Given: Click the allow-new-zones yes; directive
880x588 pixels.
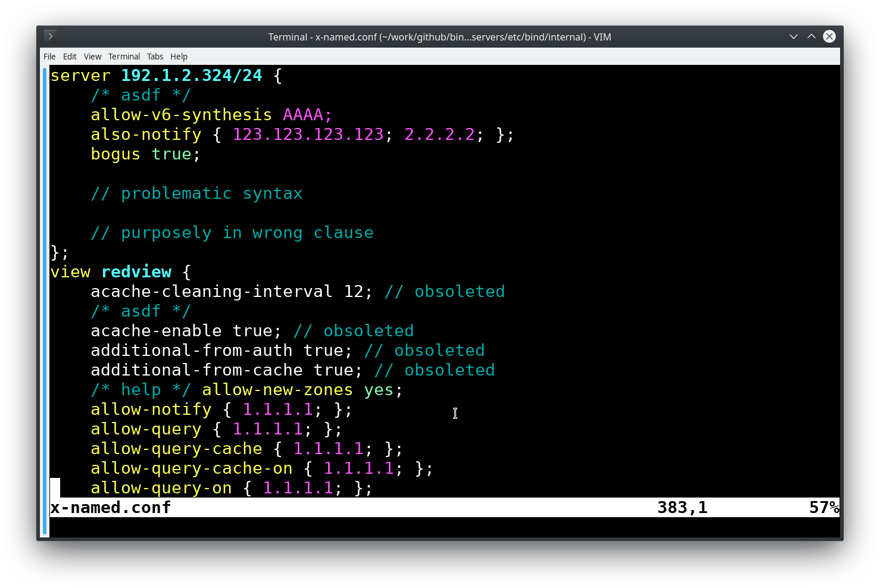Looking at the screenshot, I should 301,389.
